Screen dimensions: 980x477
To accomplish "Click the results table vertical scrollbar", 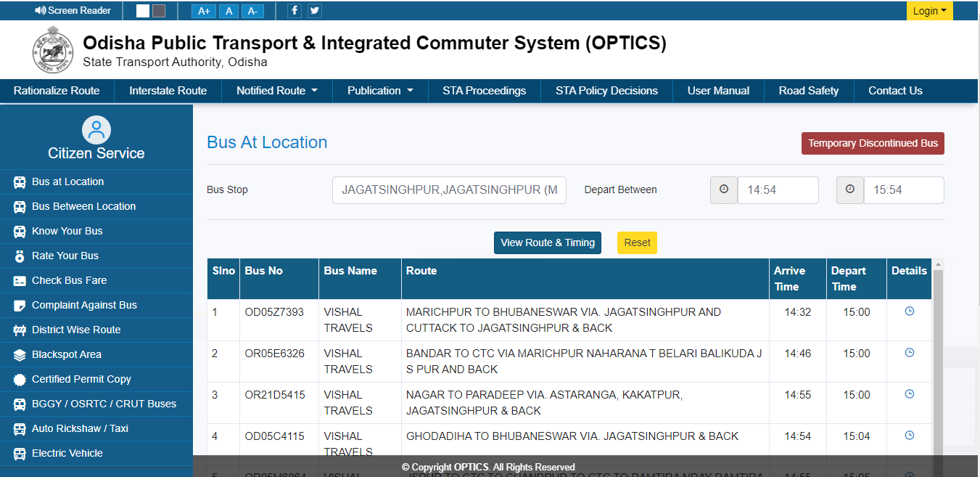I will coord(938,363).
